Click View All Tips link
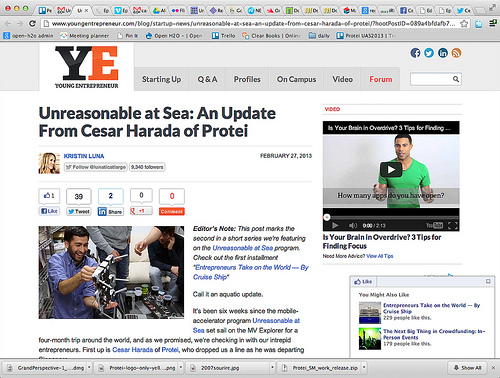 click(x=380, y=256)
